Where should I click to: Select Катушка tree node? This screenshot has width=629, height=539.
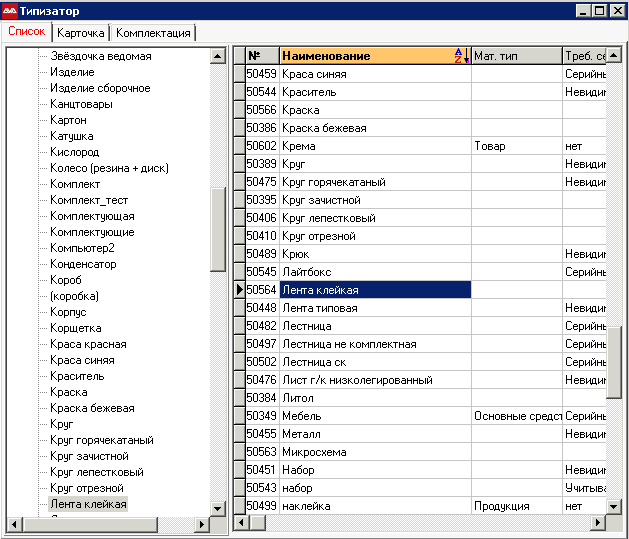[x=72, y=136]
